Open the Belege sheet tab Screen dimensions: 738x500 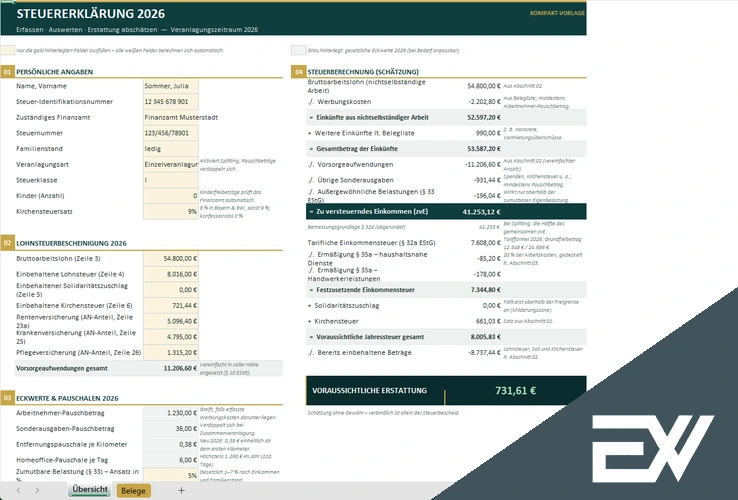[x=133, y=491]
